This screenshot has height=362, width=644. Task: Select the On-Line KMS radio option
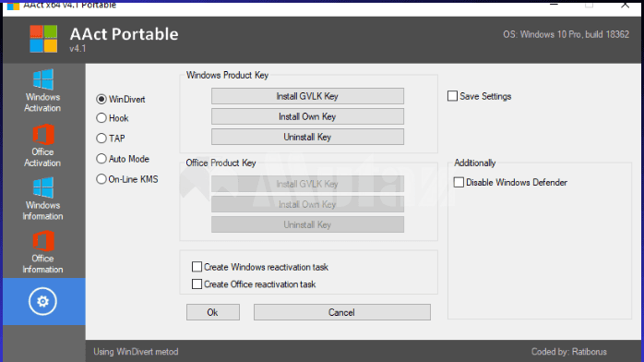(127, 179)
